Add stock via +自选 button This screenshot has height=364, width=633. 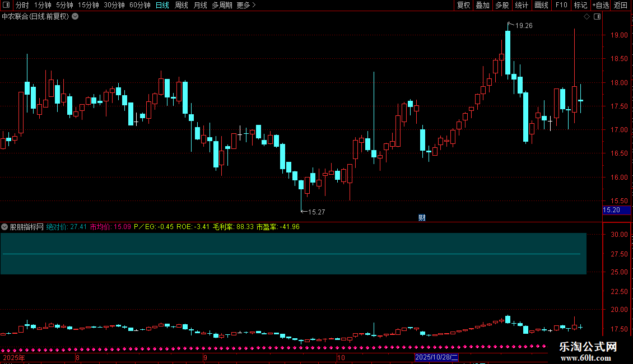(601, 5)
